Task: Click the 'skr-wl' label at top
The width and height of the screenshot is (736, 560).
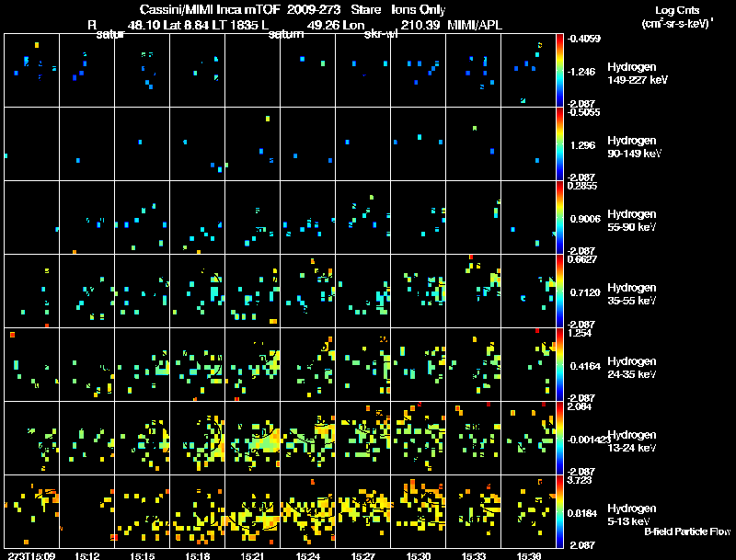Action: [x=381, y=34]
